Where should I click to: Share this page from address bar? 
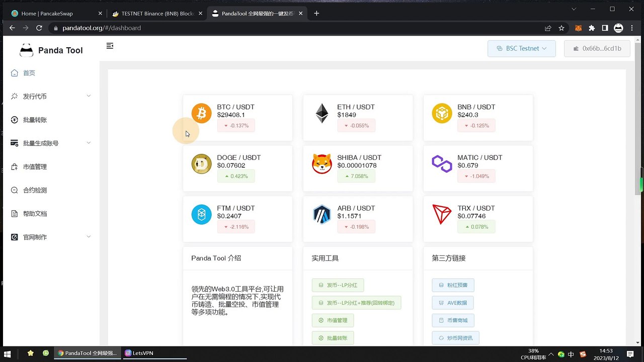click(x=548, y=28)
